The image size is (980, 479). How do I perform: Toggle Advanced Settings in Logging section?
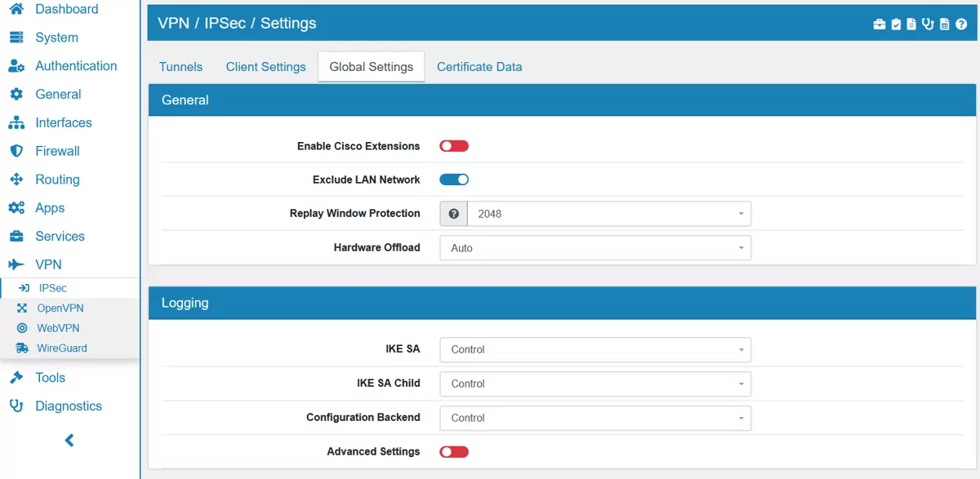[x=453, y=451]
